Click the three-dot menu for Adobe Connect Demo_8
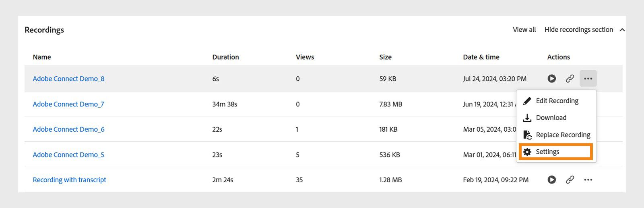The image size is (644, 208). (588, 79)
